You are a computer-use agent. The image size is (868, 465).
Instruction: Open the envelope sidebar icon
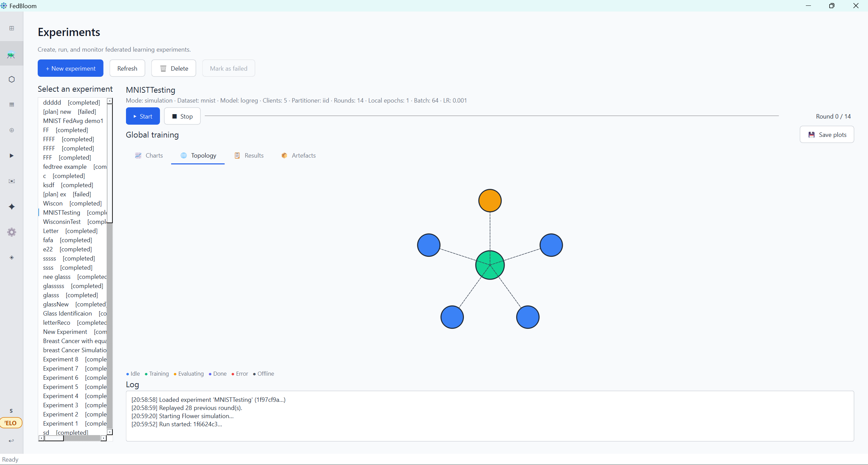coord(12,181)
